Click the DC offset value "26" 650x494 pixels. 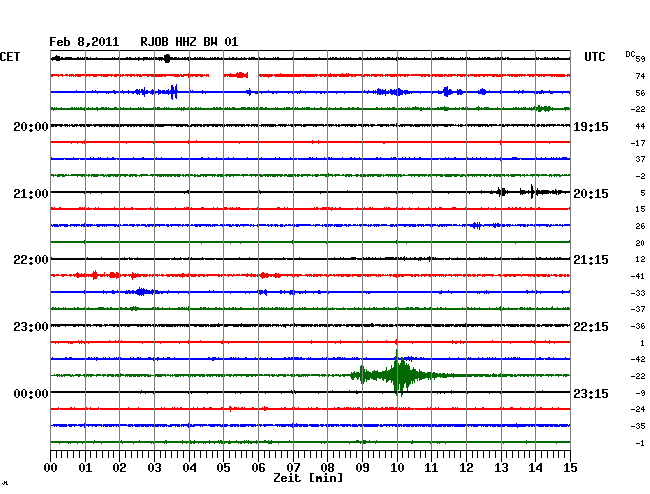pyautogui.click(x=640, y=226)
